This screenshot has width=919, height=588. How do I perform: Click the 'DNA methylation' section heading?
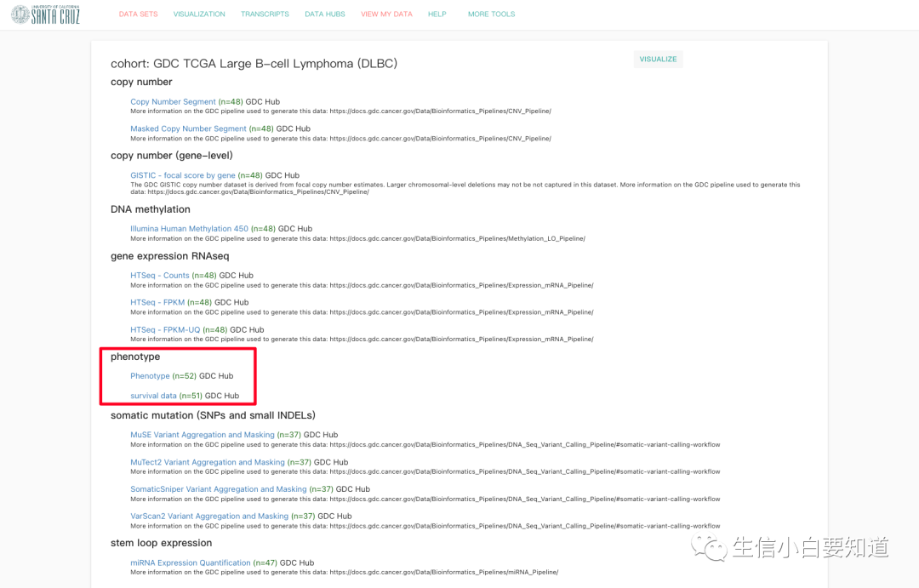(x=151, y=209)
